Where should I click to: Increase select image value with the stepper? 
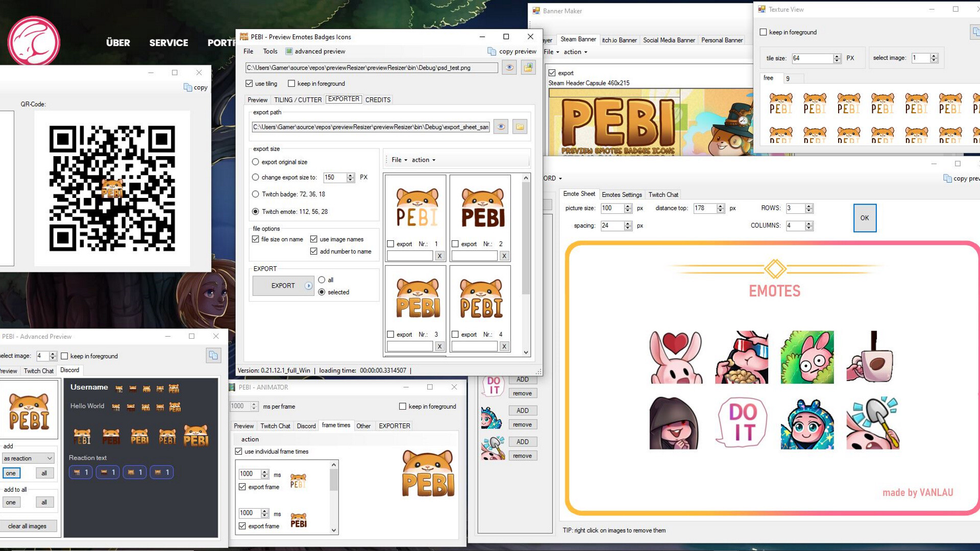click(934, 56)
